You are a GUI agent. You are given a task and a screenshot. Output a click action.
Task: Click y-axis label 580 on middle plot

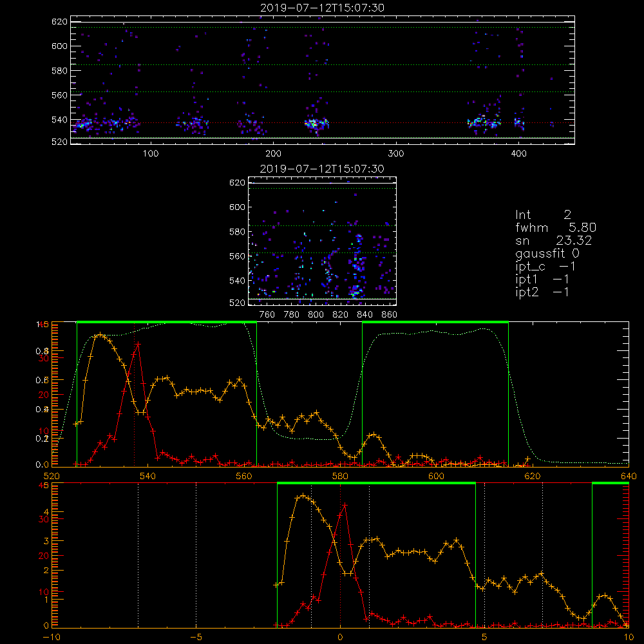237,232
